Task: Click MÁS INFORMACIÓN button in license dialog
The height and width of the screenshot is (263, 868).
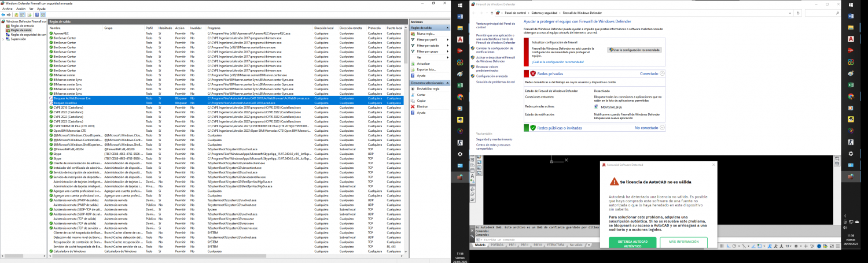Action: click(683, 242)
